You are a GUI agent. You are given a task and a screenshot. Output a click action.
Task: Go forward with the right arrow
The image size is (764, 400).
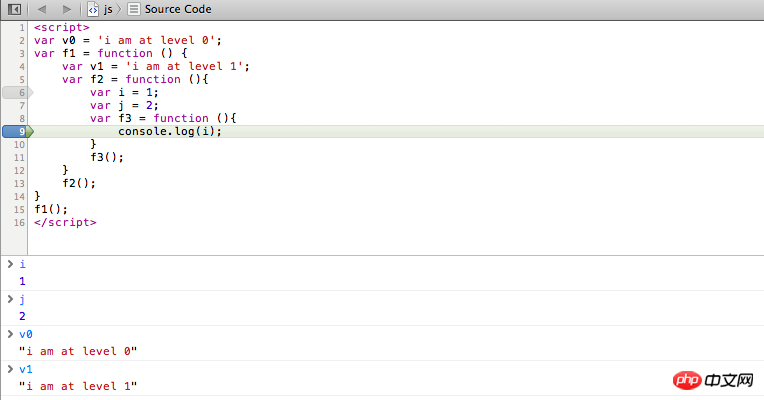pyautogui.click(x=67, y=9)
